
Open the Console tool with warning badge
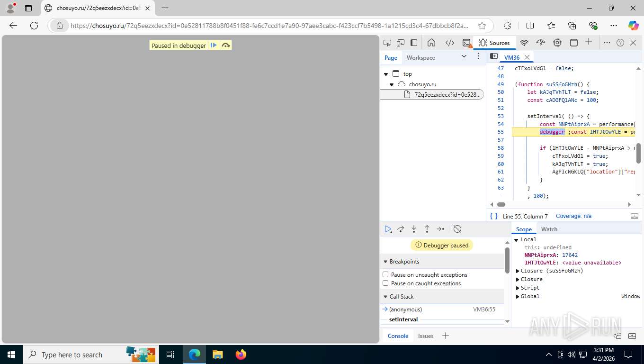pos(466,43)
